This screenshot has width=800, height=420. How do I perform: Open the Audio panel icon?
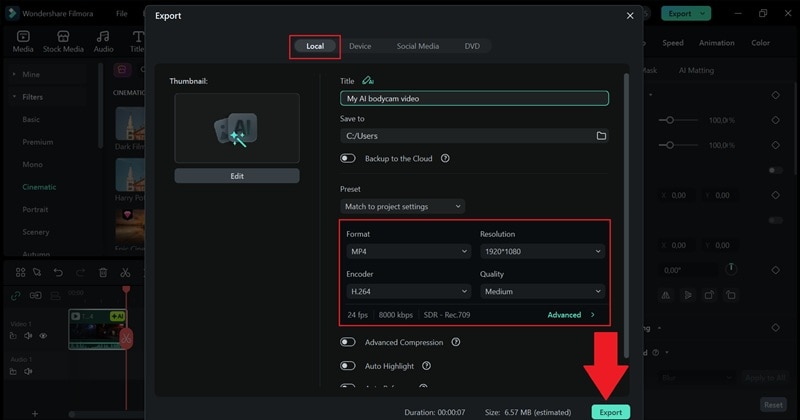click(103, 41)
